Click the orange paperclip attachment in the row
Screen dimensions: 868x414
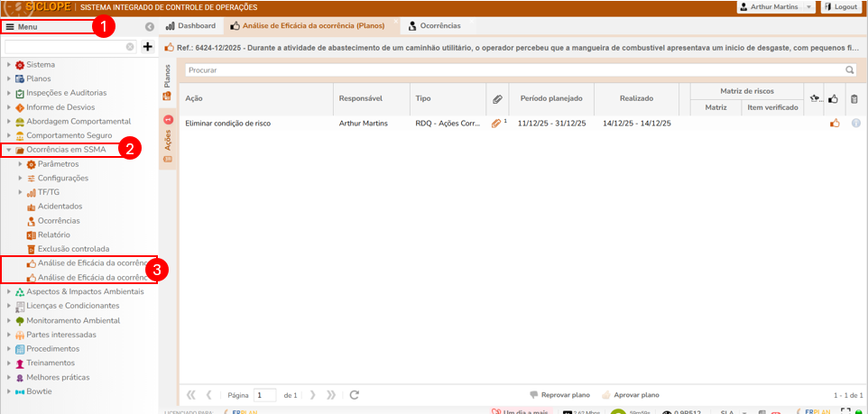[495, 123]
